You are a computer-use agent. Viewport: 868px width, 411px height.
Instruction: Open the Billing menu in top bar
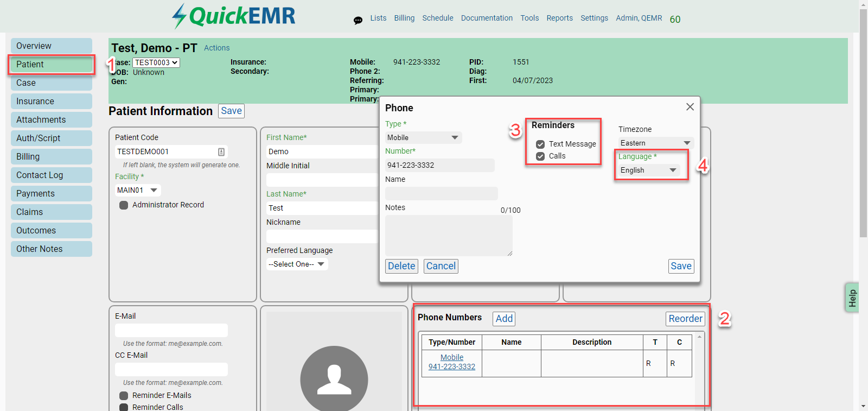(404, 18)
